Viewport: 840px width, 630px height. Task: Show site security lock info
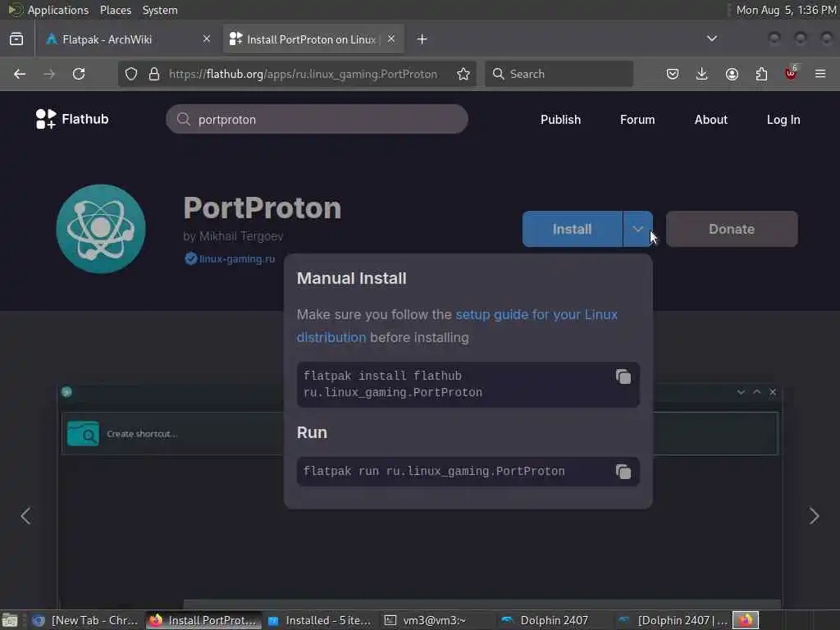154,74
